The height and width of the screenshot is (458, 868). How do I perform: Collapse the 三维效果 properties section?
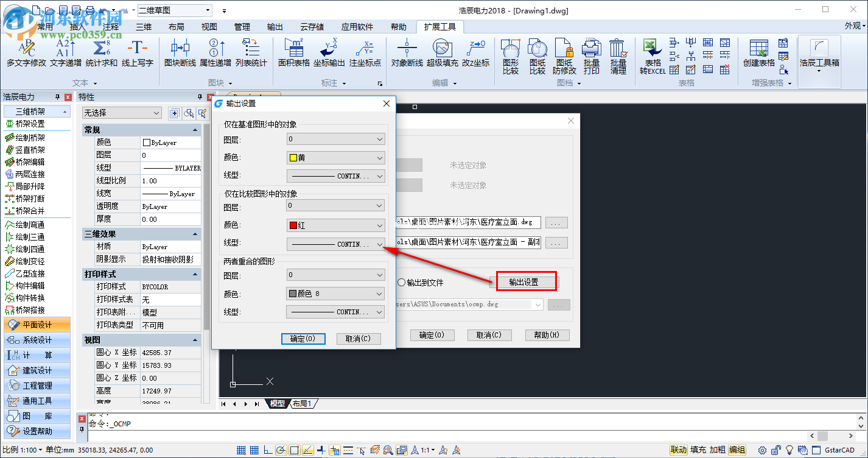pyautogui.click(x=195, y=234)
